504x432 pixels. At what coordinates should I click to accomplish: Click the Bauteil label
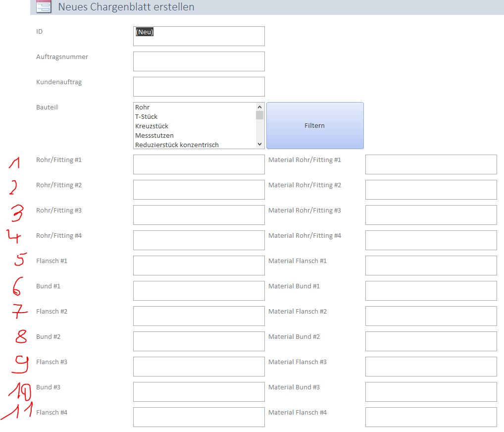click(x=47, y=108)
